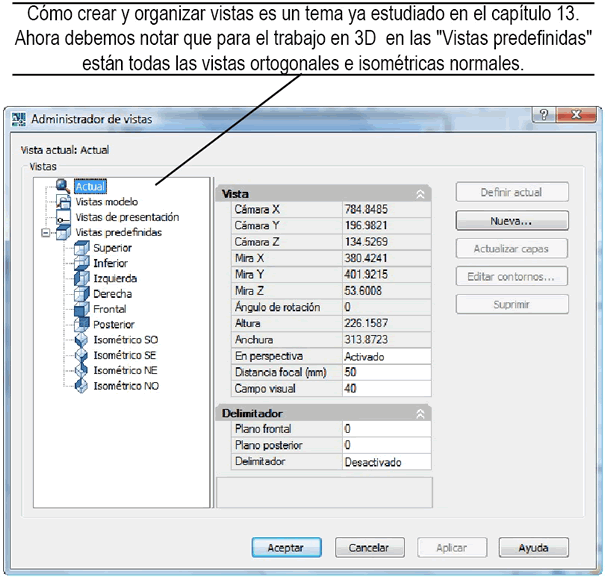Click the Frontal view cube icon

81,309
